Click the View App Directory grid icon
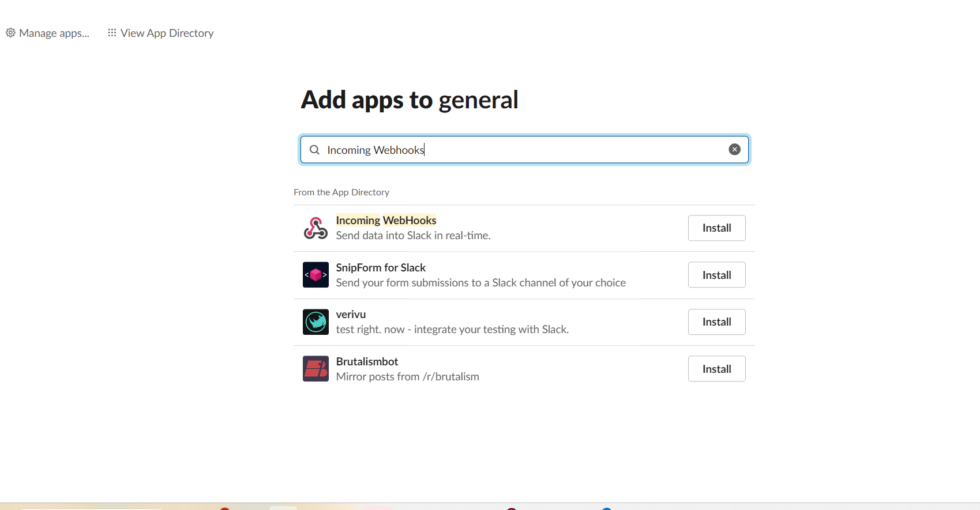The image size is (980, 510). (112, 33)
